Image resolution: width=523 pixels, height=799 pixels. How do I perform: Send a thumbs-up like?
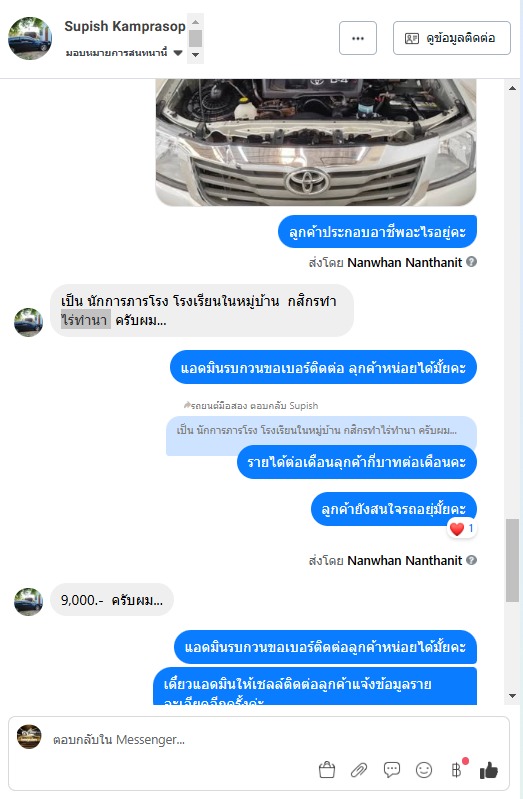488,770
